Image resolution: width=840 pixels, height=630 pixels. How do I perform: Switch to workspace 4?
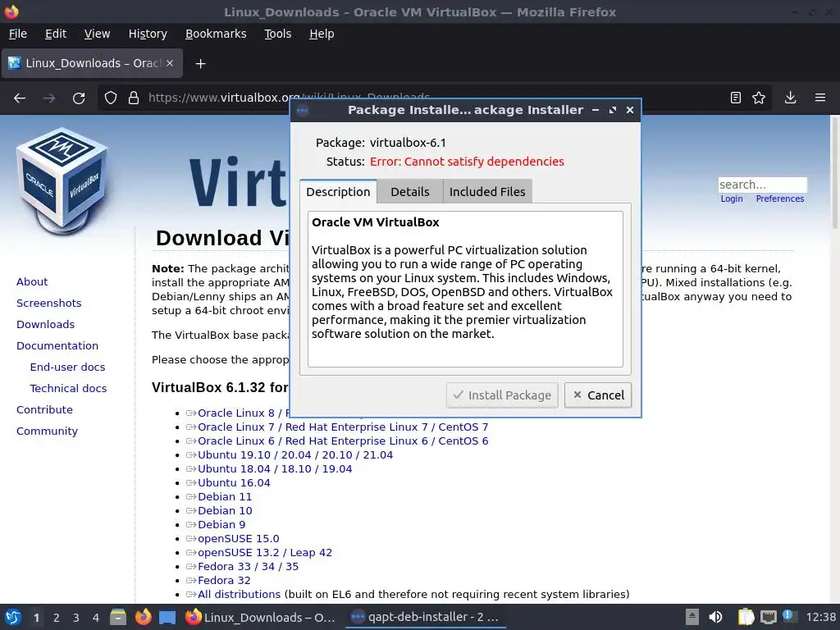click(96, 618)
